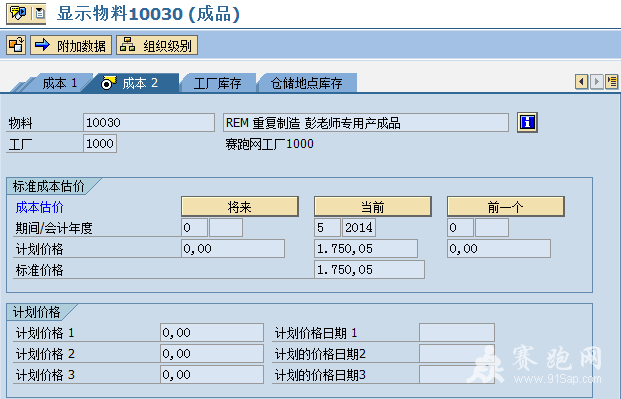Click the 前一个 previous cost estimate button
The image size is (621, 399).
[506, 206]
